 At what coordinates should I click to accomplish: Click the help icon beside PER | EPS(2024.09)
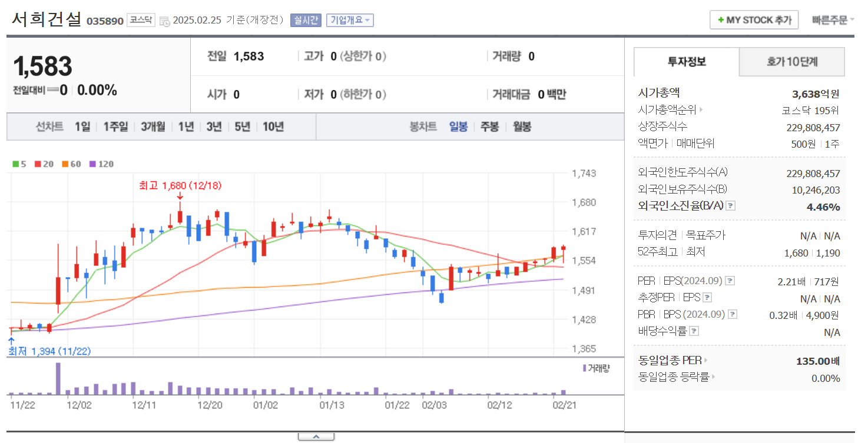[730, 281]
